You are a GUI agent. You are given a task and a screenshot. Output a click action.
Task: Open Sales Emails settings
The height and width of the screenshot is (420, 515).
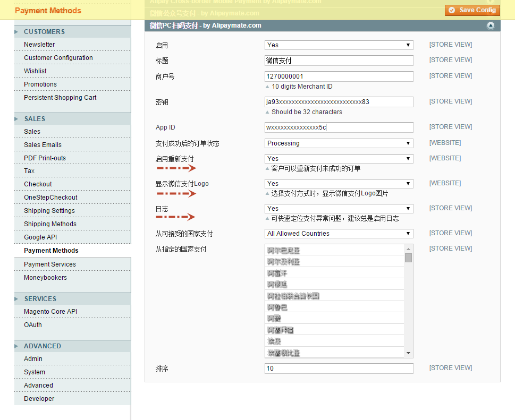click(x=43, y=145)
